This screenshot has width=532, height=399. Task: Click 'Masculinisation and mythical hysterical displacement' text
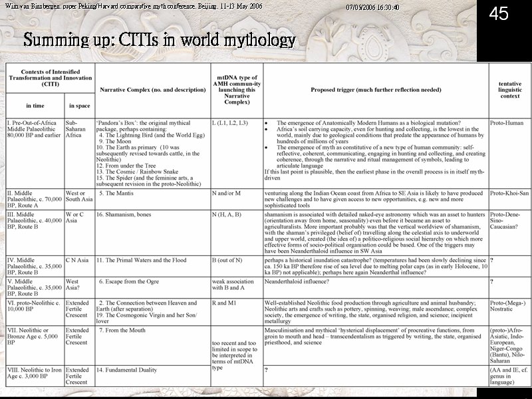(372, 336)
